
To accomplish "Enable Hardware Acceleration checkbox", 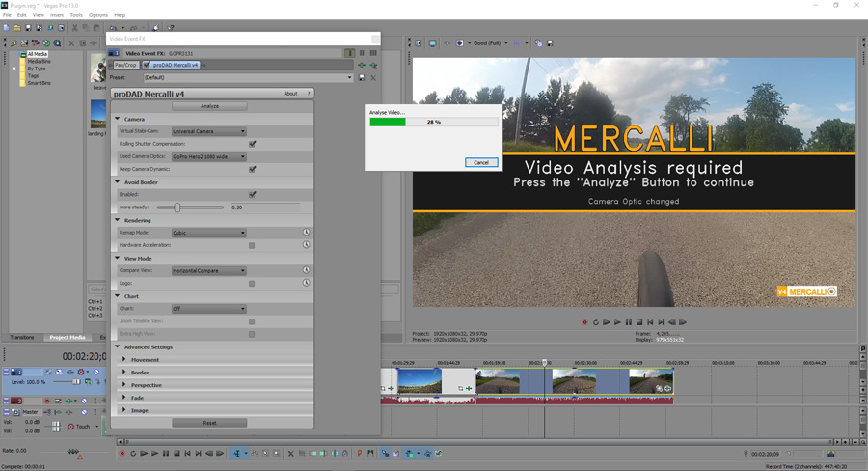I will point(252,245).
